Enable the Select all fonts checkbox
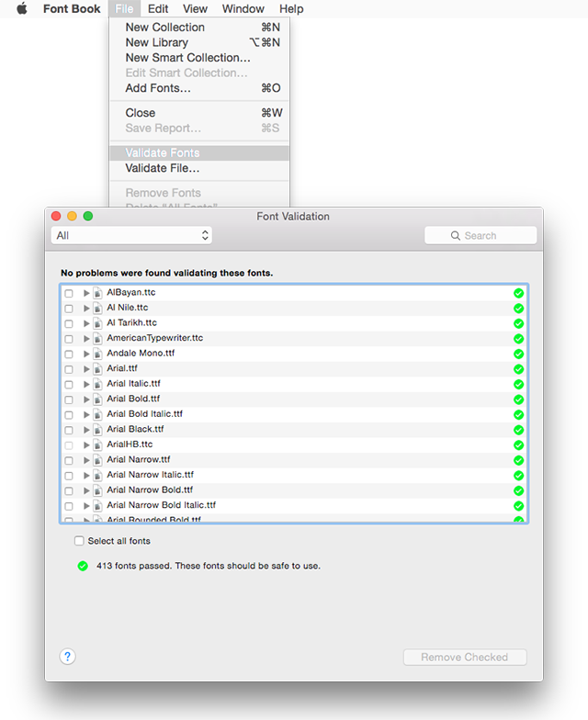This screenshot has height=720, width=588. click(79, 541)
